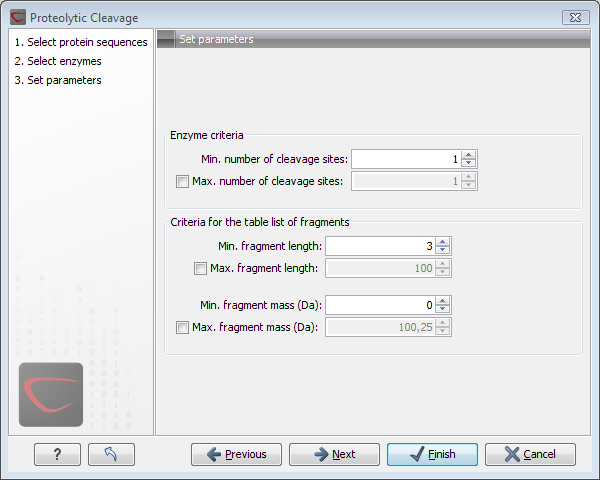The image size is (600, 480).
Task: Close the Proteolytic Cleavage dialog
Action: [x=575, y=18]
